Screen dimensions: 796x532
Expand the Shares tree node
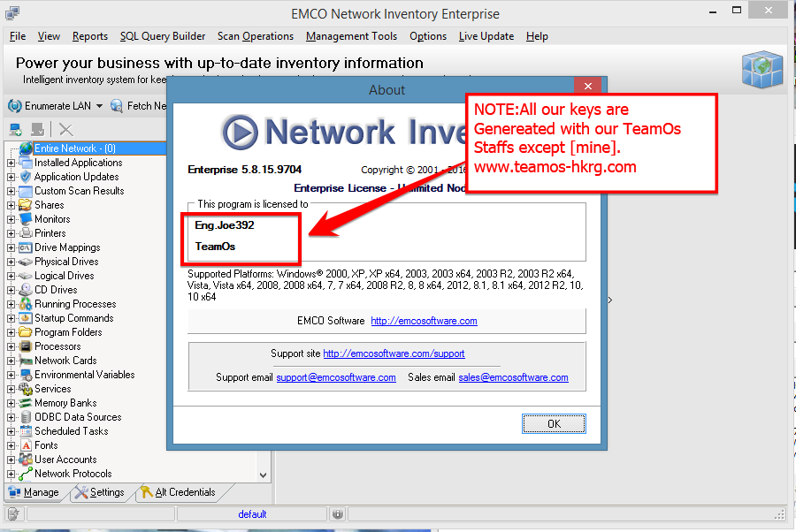11,205
